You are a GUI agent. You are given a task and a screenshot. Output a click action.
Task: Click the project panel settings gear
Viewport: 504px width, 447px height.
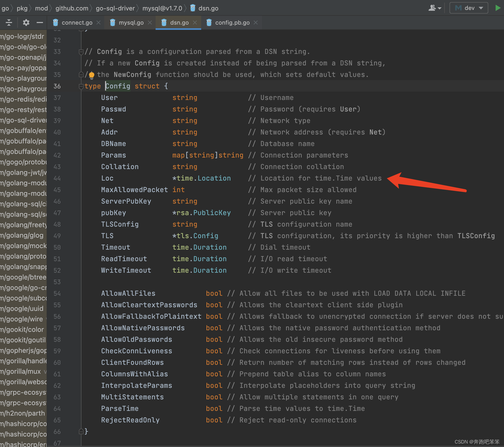point(26,23)
